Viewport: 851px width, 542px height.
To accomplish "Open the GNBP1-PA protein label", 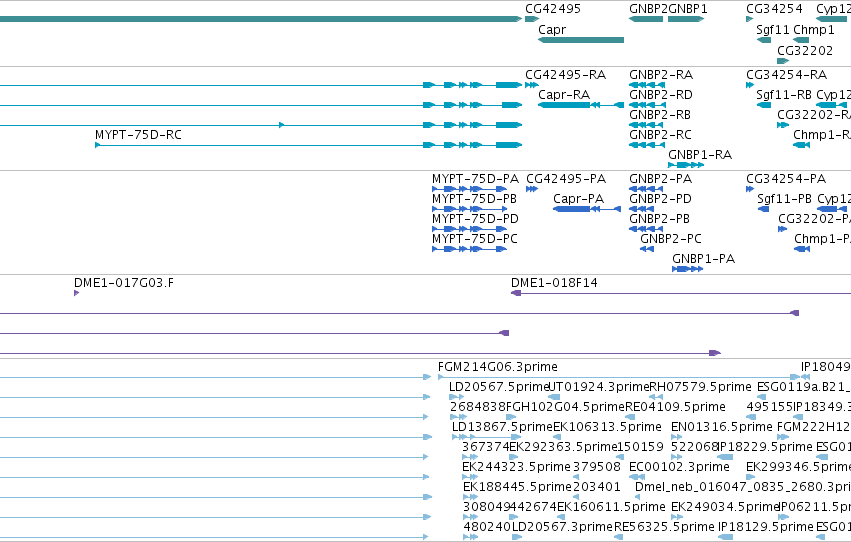I will (x=703, y=259).
